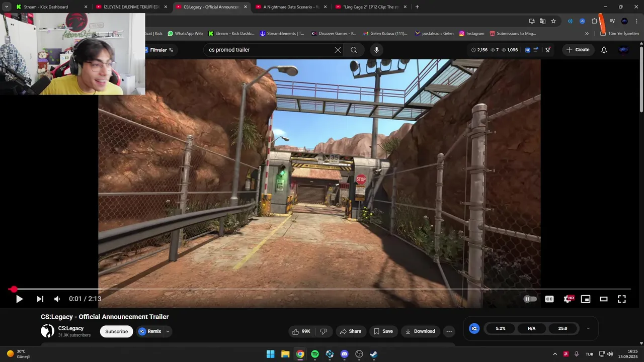Click the vidIQ logo in stats panel
The height and width of the screenshot is (362, 644).
point(474,328)
